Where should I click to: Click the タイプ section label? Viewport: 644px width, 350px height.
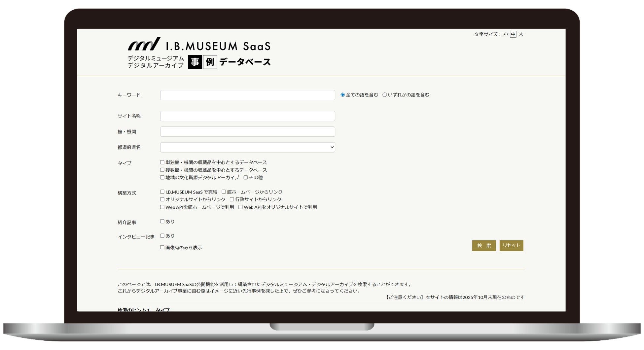pyautogui.click(x=125, y=163)
